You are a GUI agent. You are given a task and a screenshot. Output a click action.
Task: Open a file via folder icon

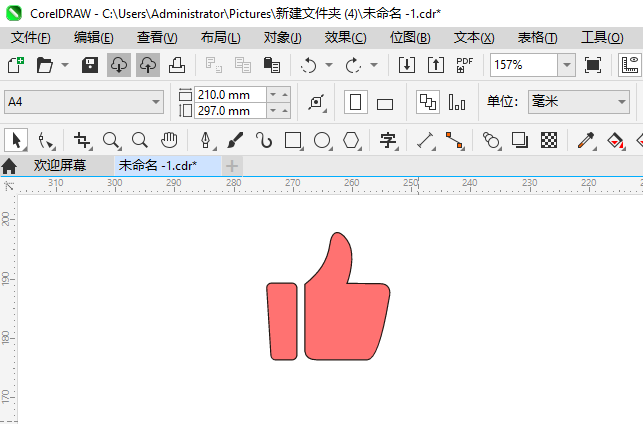pyautogui.click(x=45, y=65)
